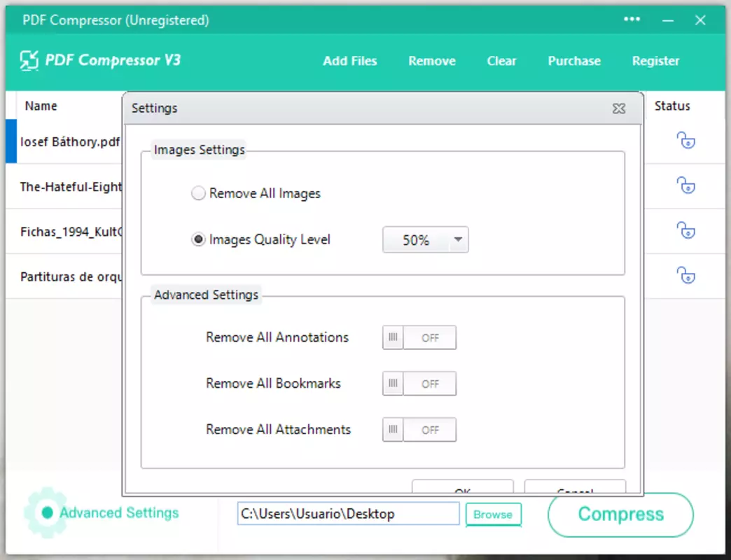Toggle Remove All Attachments switch
This screenshot has height=560, width=731.
419,430
